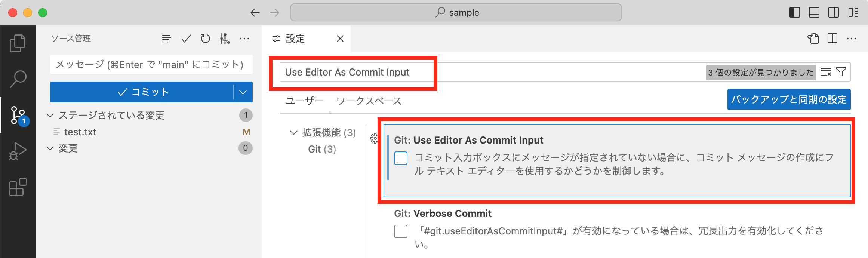This screenshot has width=868, height=258.
Task: Open the Run and Debug view
Action: coord(18,151)
